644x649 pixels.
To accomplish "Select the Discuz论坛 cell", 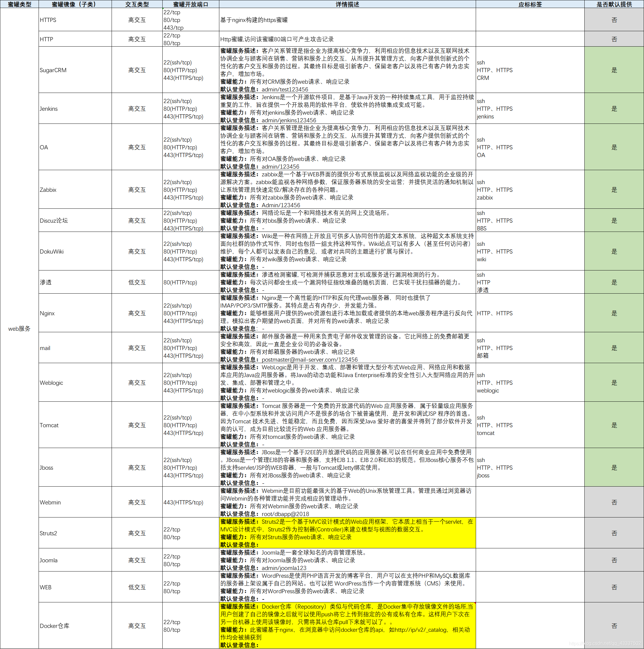I will [x=75, y=220].
